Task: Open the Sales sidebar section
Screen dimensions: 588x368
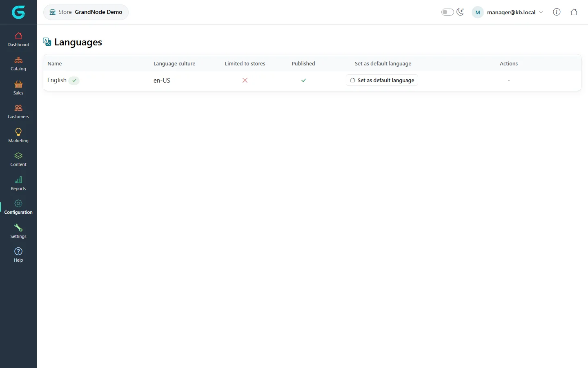Action: tap(18, 88)
